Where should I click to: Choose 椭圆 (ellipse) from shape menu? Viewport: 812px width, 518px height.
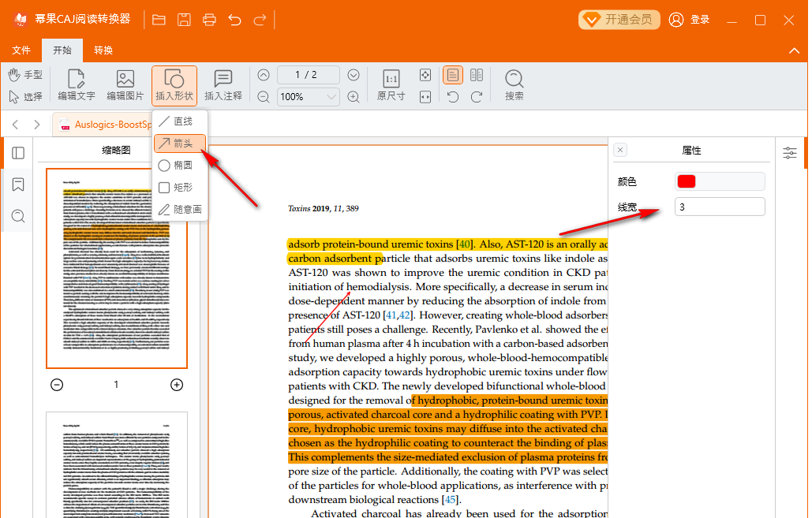[x=180, y=166]
